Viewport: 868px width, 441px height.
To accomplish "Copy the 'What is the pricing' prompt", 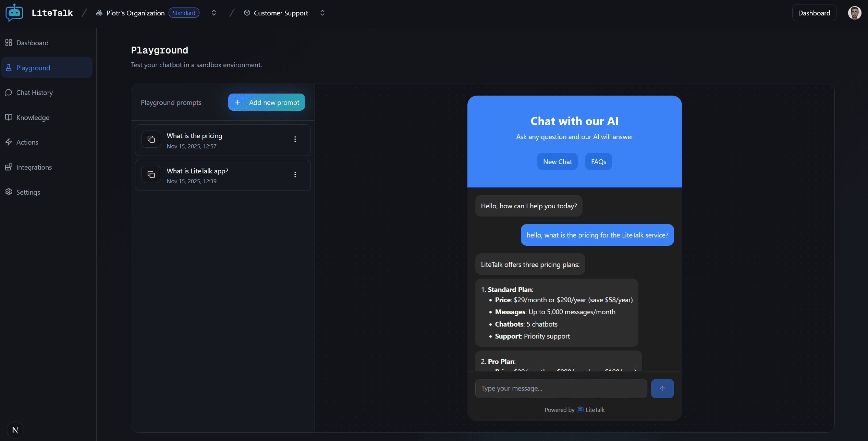I will pyautogui.click(x=151, y=139).
